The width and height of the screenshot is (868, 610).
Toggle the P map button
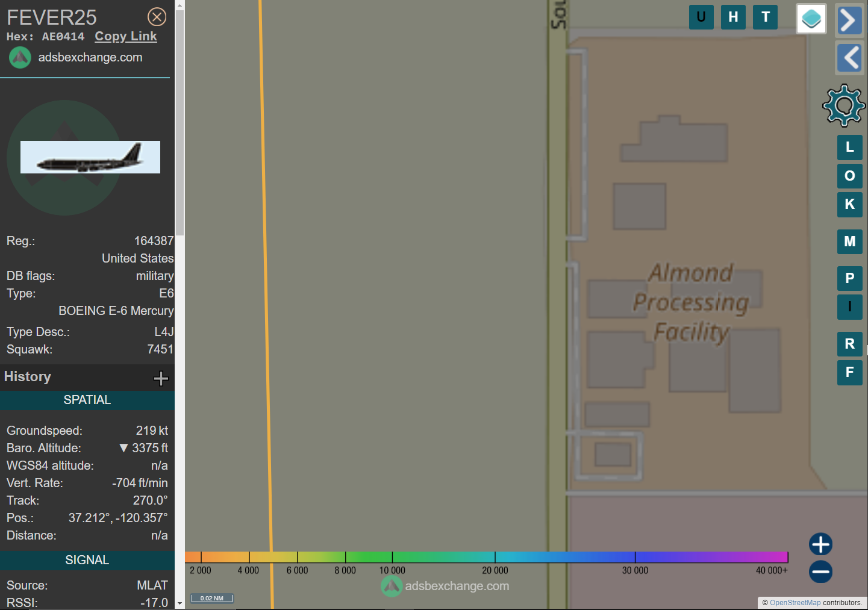pos(850,278)
